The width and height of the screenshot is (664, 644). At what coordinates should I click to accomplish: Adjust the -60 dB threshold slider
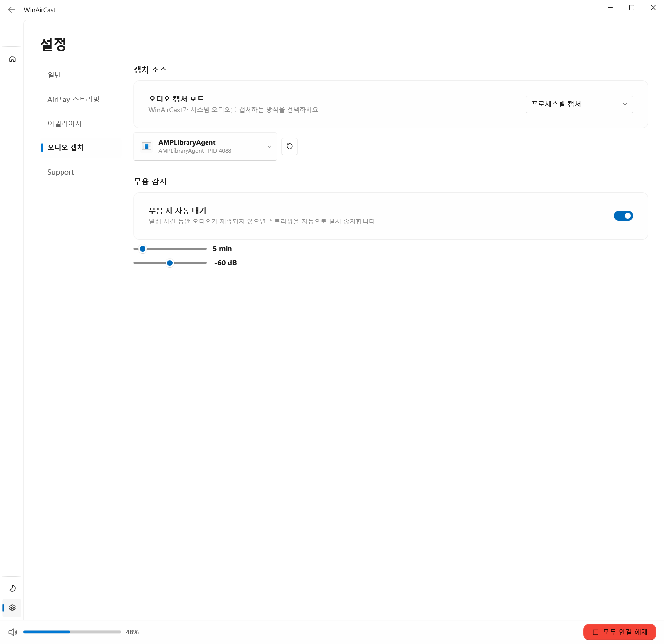[170, 263]
